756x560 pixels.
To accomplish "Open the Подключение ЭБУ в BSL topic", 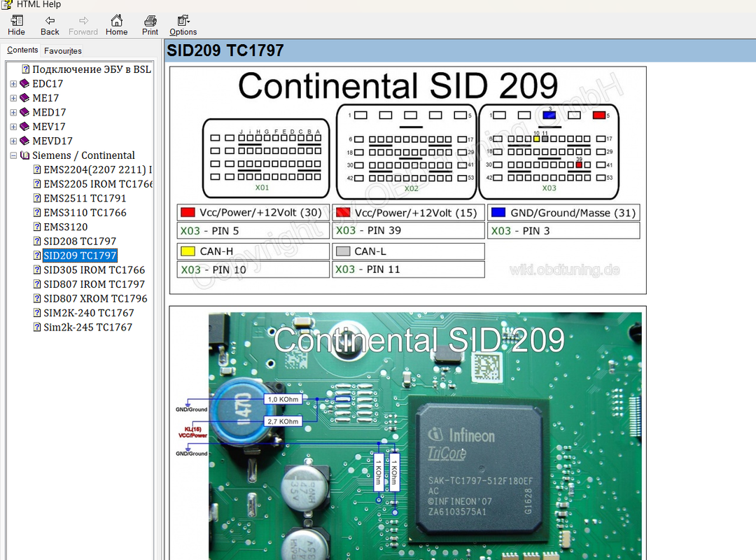I will 92,69.
